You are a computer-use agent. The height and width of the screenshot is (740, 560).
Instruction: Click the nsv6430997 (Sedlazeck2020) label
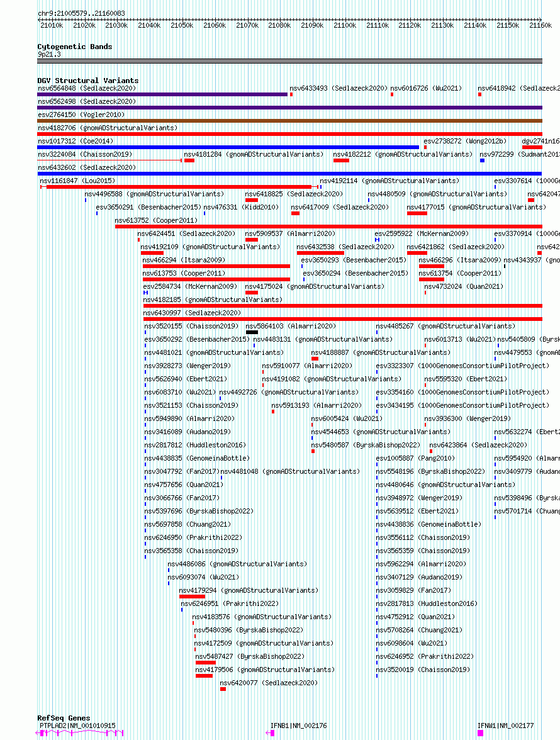coord(192,313)
